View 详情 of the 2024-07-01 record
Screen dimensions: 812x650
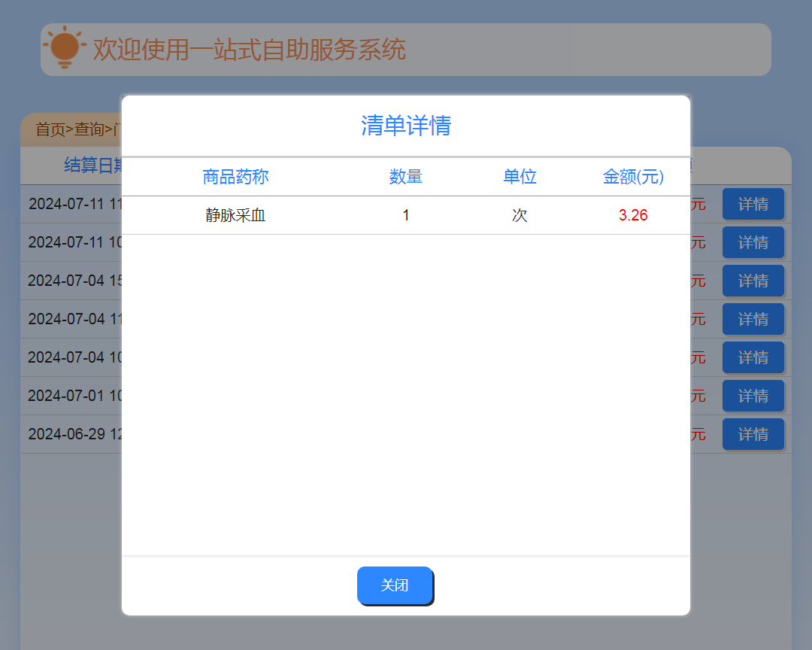[753, 396]
